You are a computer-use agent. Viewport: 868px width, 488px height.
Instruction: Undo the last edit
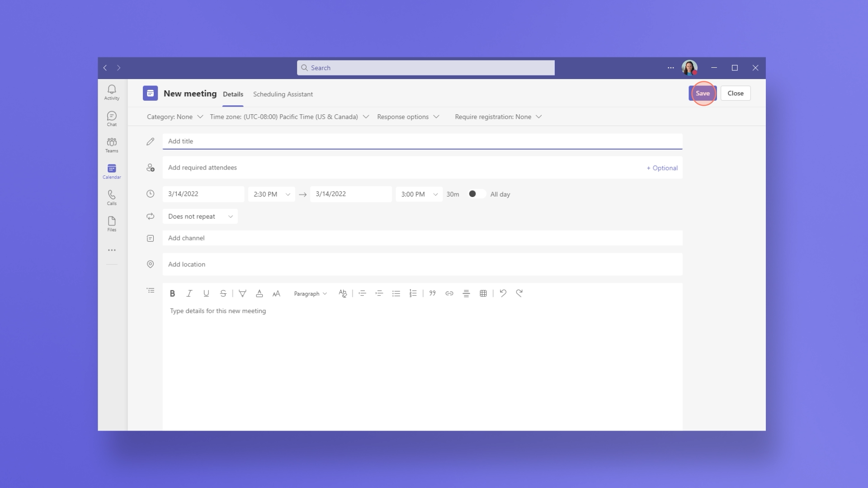pyautogui.click(x=503, y=293)
